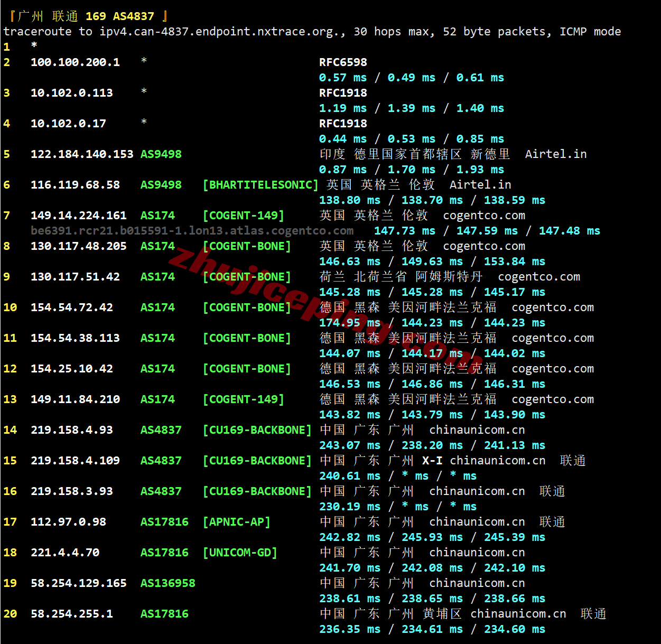Click the latency value 242.10 ms
This screenshot has width=661, height=644.
point(515,568)
